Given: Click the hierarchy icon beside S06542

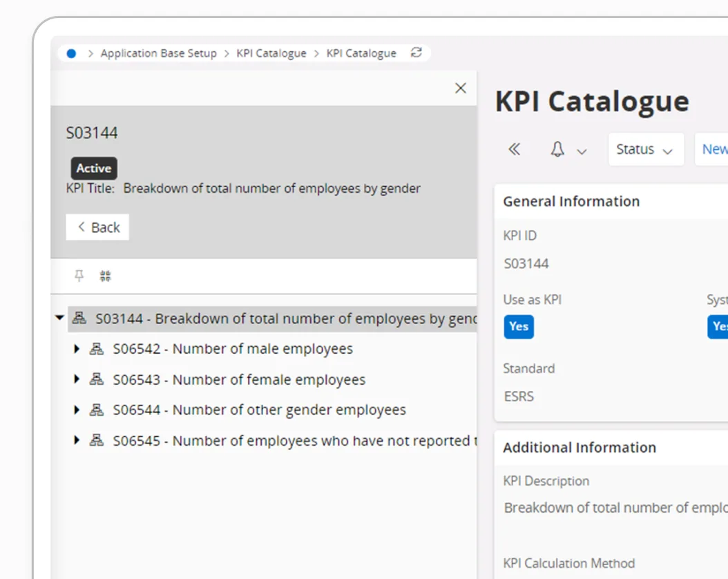Looking at the screenshot, I should pos(97,348).
